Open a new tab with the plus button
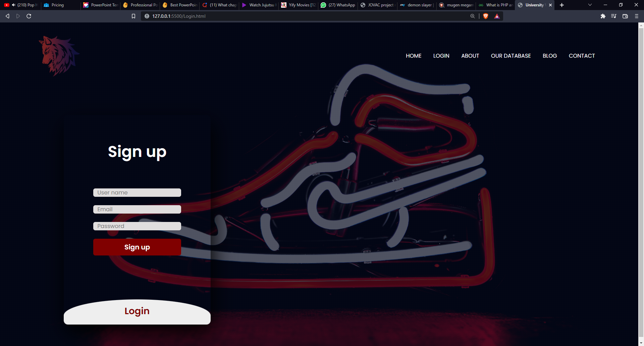 tap(561, 5)
